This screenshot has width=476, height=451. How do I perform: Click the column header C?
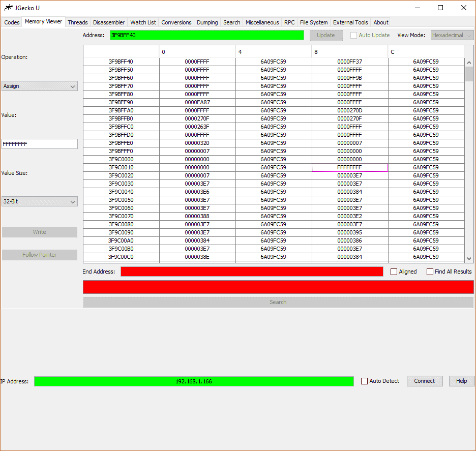(x=426, y=52)
